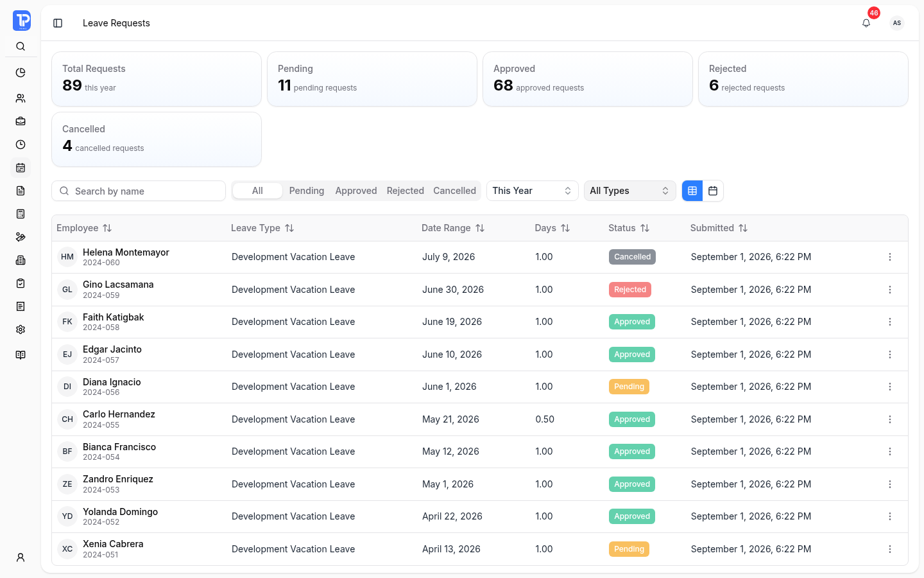
Task: Sort table by Employee column
Action: [x=84, y=228]
